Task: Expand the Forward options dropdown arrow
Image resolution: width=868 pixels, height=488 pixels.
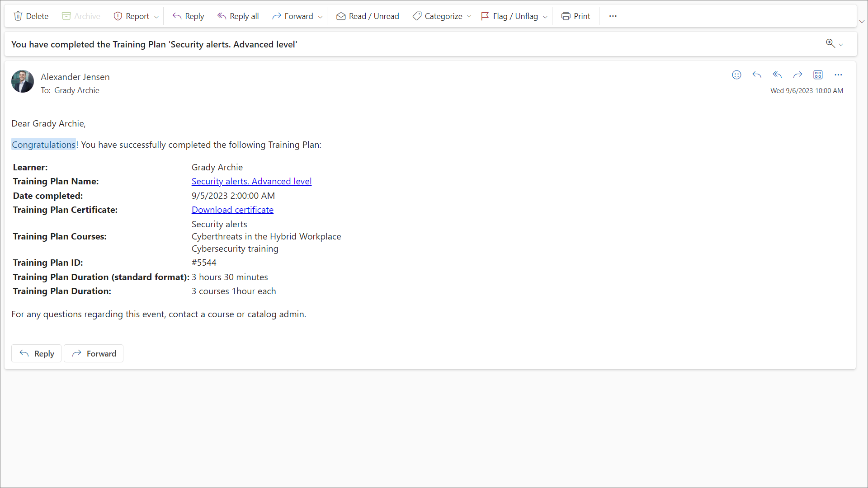Action: tap(321, 17)
